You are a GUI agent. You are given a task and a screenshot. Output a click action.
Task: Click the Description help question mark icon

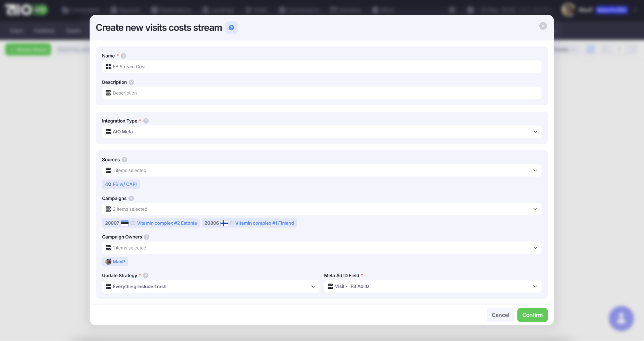131,82
